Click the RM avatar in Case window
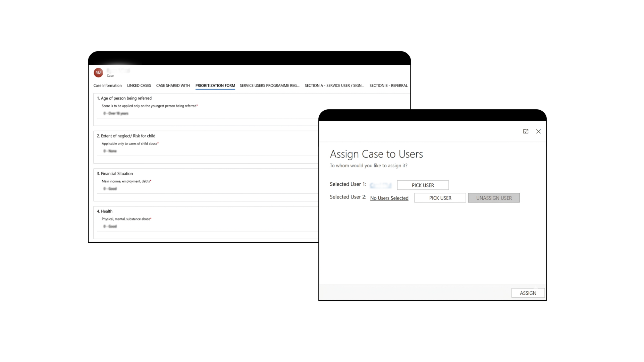This screenshot has width=644, height=362. point(98,72)
